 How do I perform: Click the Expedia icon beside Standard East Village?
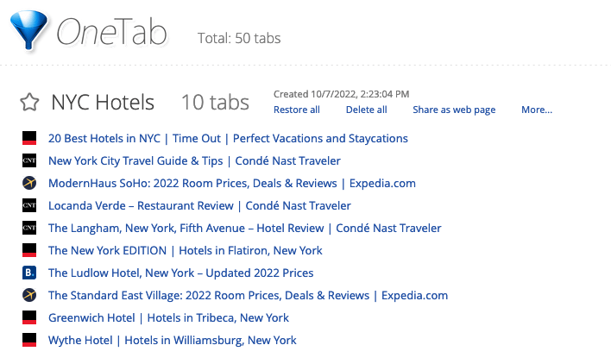[x=29, y=295]
